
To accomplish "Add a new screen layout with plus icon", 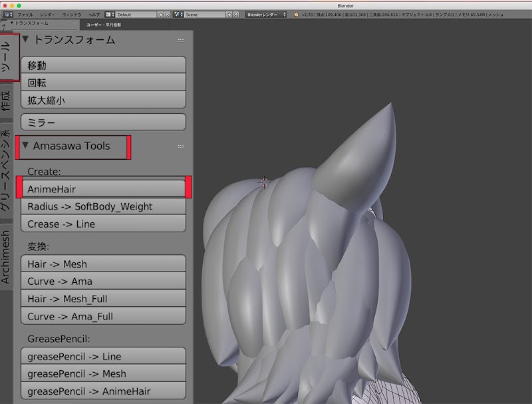I will point(161,15).
